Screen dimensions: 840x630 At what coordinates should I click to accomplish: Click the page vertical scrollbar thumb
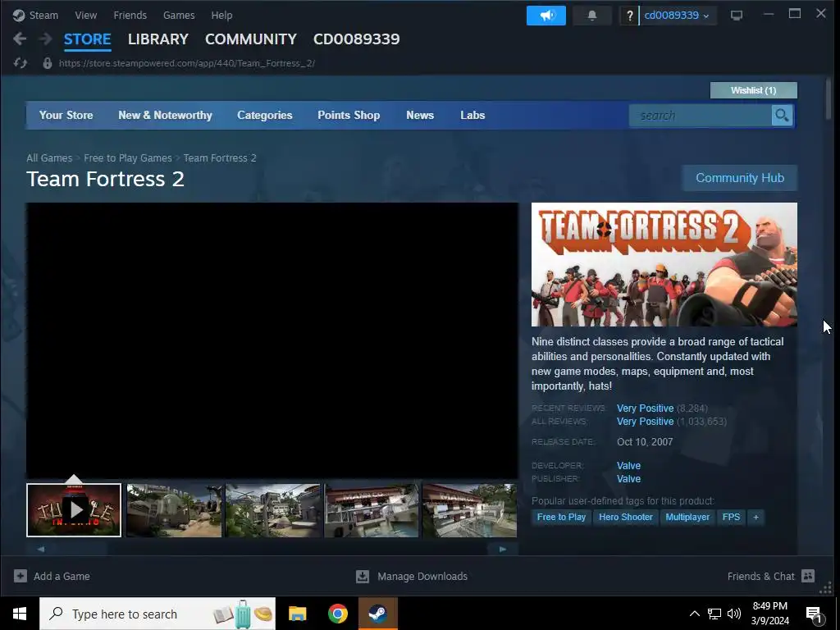(x=829, y=99)
